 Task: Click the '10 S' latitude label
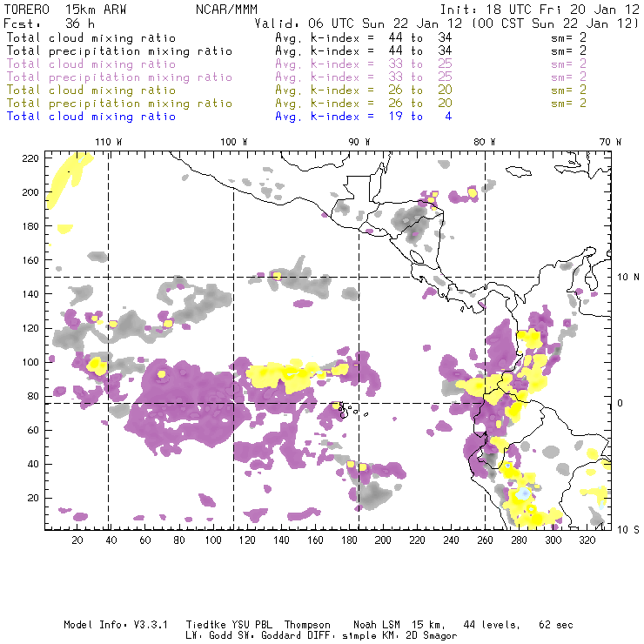[628, 530]
